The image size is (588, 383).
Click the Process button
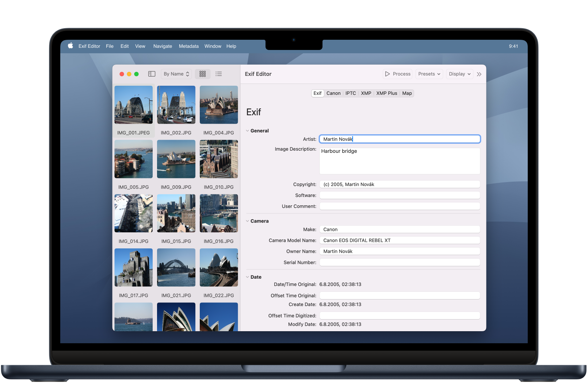(397, 74)
